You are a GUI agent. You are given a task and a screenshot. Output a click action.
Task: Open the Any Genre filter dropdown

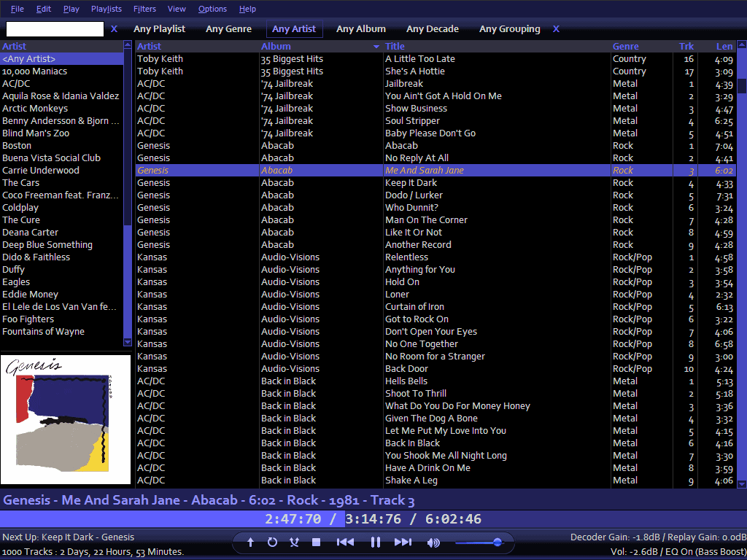click(x=228, y=29)
